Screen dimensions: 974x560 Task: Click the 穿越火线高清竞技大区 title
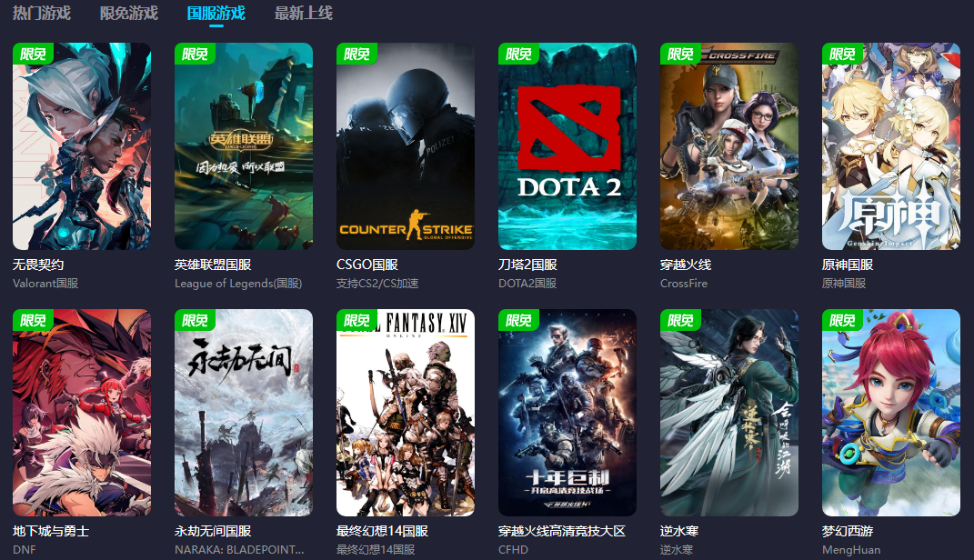pos(561,532)
